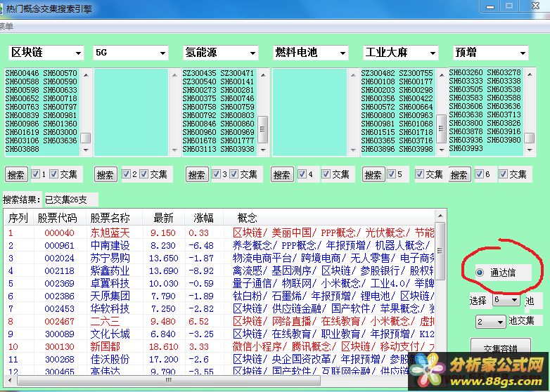Sort by 涨幅 column header
This screenshot has height=392, width=550.
pyautogui.click(x=204, y=218)
